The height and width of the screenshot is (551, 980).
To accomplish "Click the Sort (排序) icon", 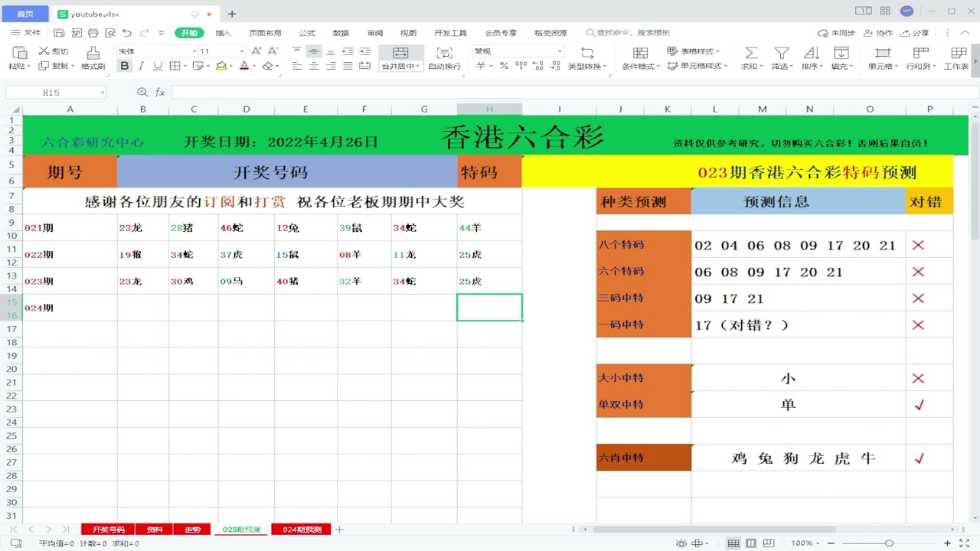I will [x=812, y=52].
